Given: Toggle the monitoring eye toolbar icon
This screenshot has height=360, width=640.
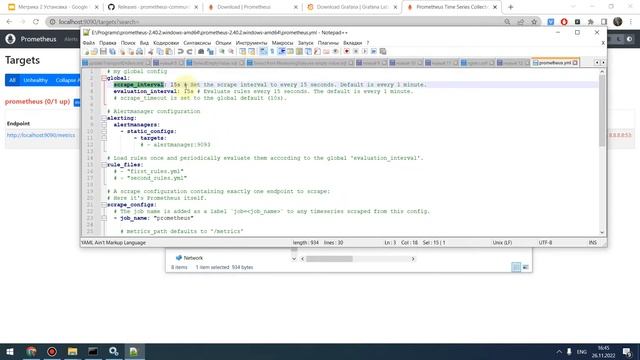Looking at the screenshot, I should pos(335,51).
